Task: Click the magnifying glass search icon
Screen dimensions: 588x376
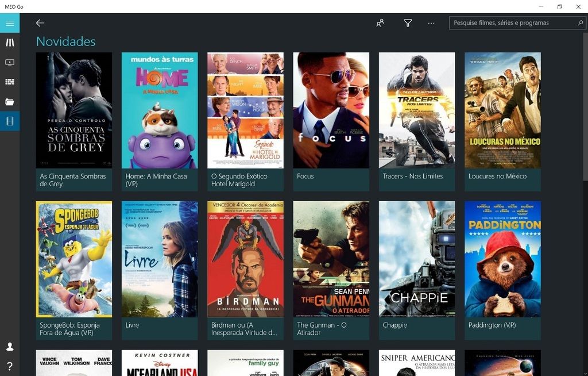Action: coord(580,23)
